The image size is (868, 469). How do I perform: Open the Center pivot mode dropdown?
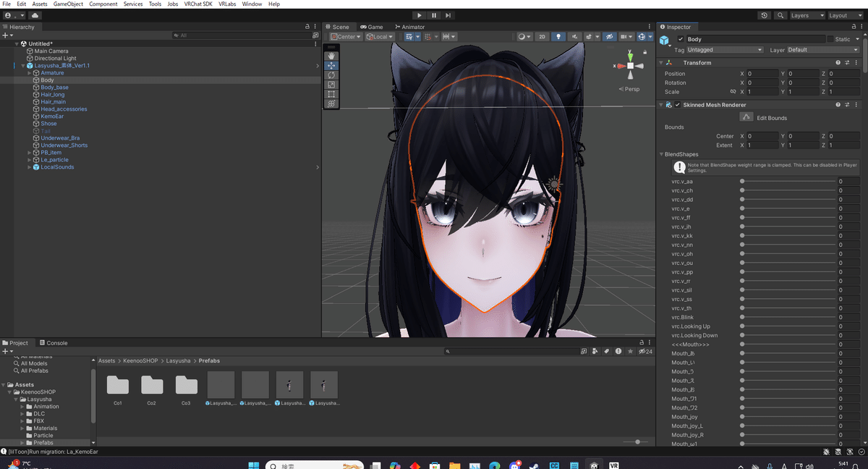coord(346,37)
